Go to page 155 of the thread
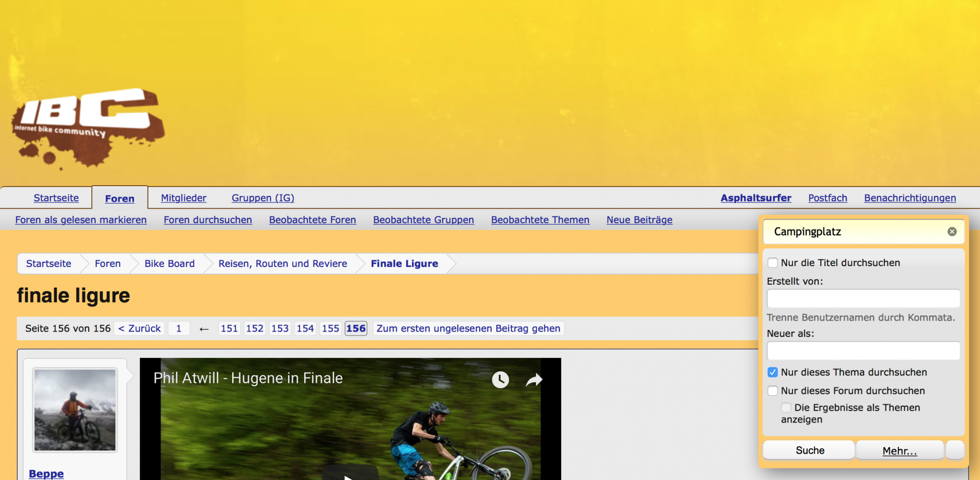This screenshot has height=480, width=980. coord(330,329)
